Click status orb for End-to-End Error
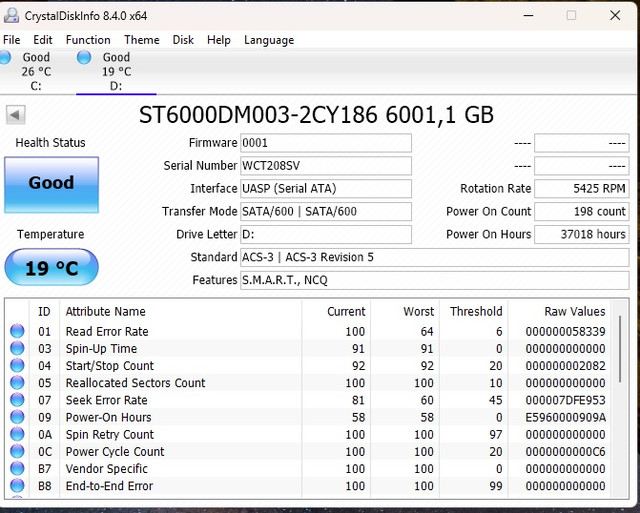Image resolution: width=640 pixels, height=513 pixels. click(17, 485)
